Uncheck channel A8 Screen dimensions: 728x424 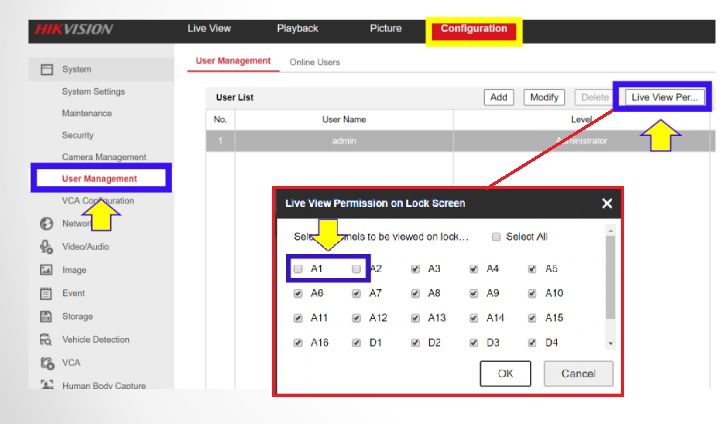click(x=415, y=294)
